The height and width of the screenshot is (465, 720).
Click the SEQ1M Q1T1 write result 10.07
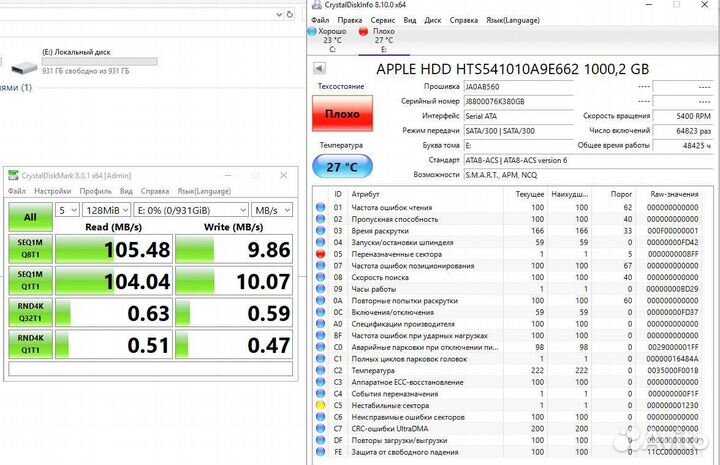click(234, 280)
